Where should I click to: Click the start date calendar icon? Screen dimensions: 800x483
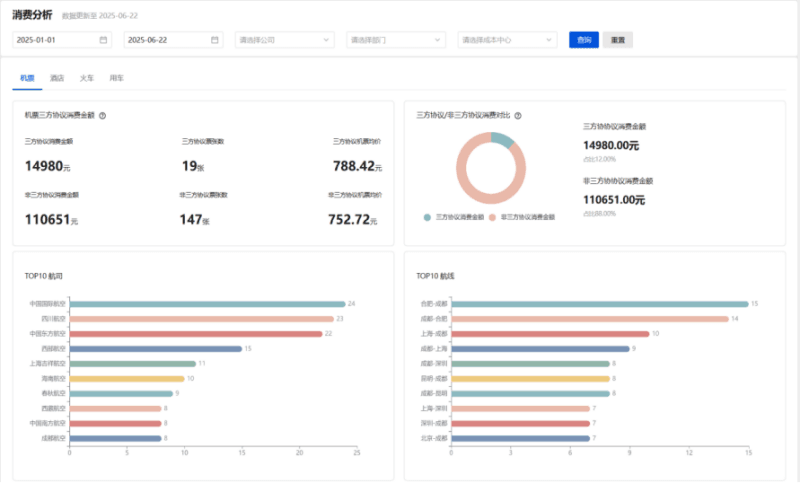(x=104, y=40)
